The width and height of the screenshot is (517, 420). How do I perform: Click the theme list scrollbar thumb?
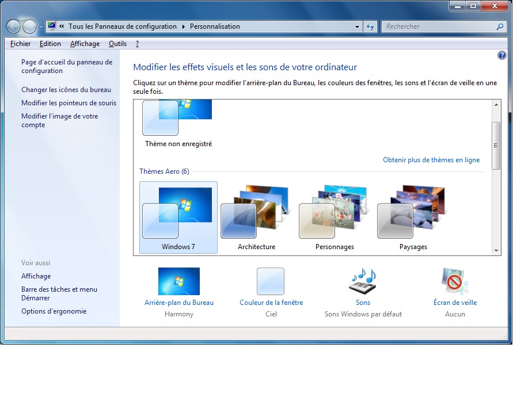click(x=496, y=146)
